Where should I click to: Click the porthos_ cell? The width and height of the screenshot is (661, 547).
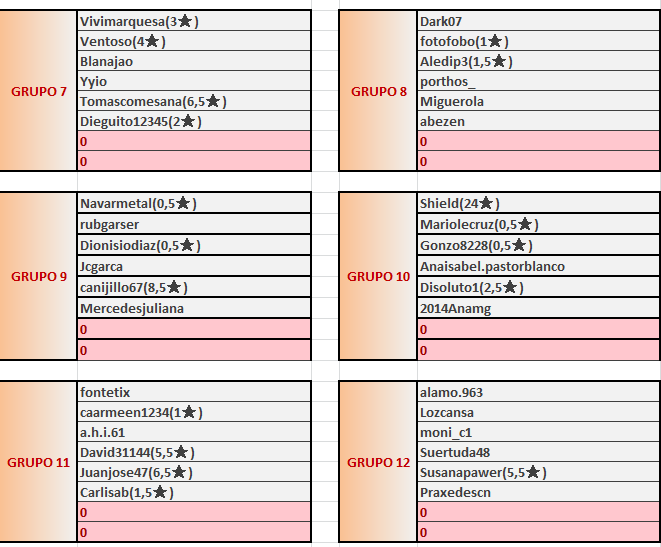538,81
